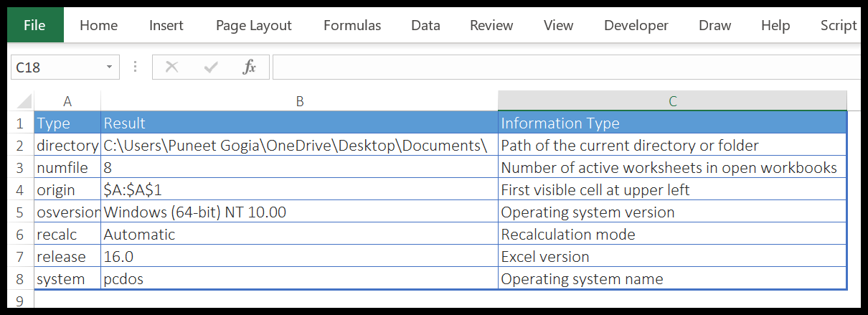The width and height of the screenshot is (868, 315).
Task: Open the Developer tab
Action: pos(636,25)
